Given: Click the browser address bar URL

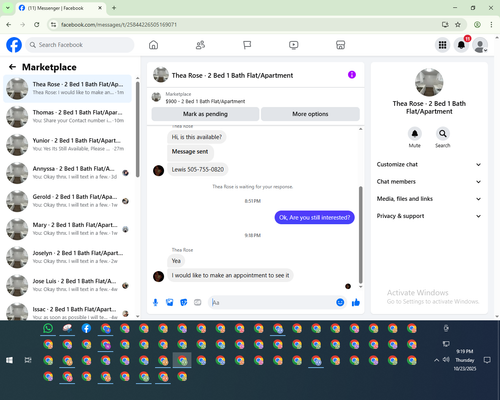Looking at the screenshot, I should click(x=119, y=25).
